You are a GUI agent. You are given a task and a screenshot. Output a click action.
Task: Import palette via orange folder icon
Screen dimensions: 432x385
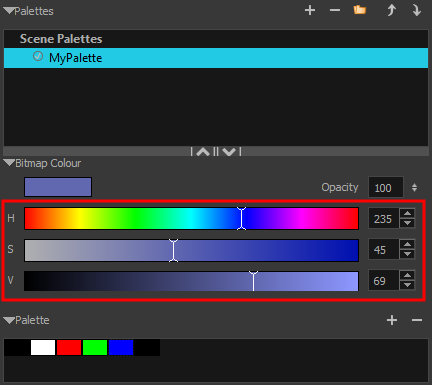click(x=360, y=10)
